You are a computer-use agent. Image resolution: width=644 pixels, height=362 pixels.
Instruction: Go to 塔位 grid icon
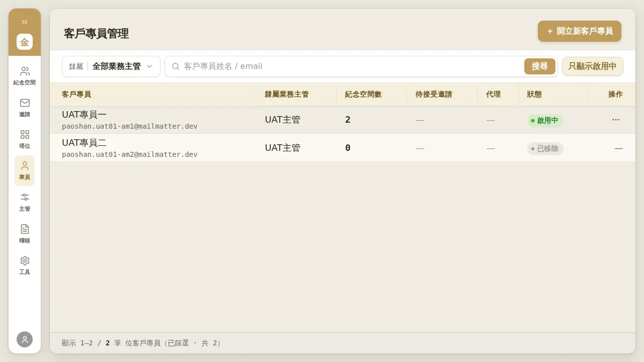coord(25,139)
